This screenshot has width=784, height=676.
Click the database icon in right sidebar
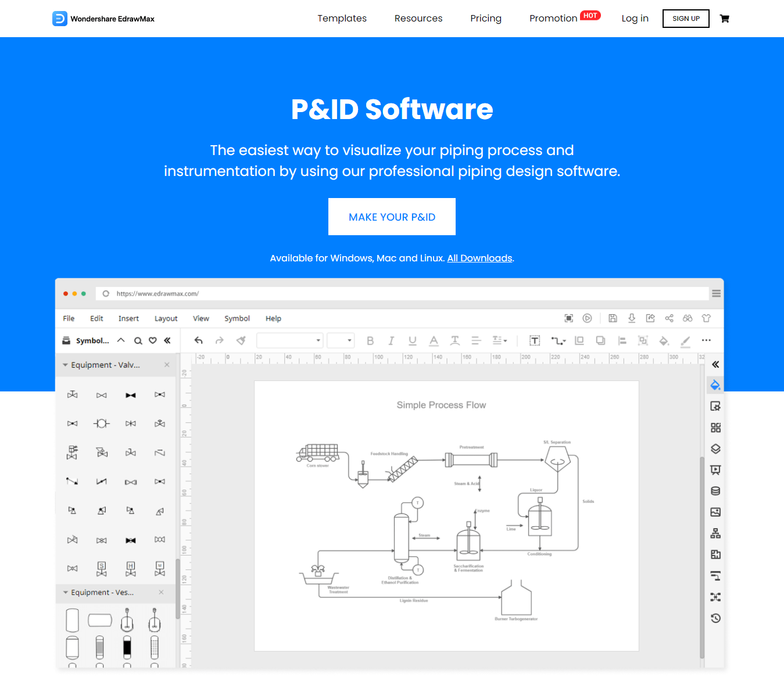click(715, 491)
